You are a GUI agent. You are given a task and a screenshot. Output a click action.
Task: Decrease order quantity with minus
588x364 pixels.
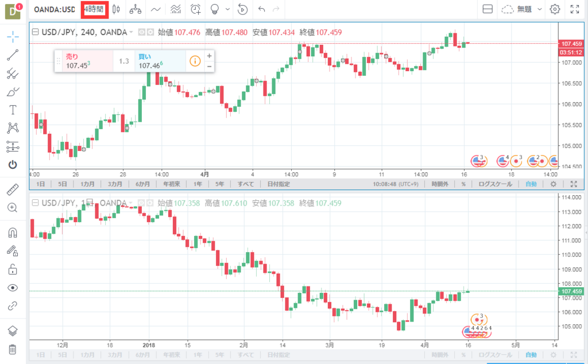coord(209,67)
